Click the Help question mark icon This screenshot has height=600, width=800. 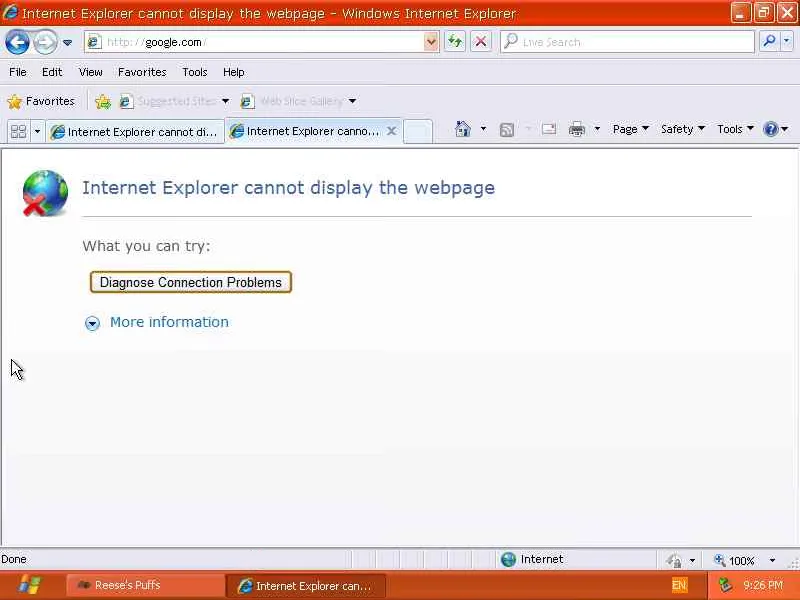coord(770,129)
